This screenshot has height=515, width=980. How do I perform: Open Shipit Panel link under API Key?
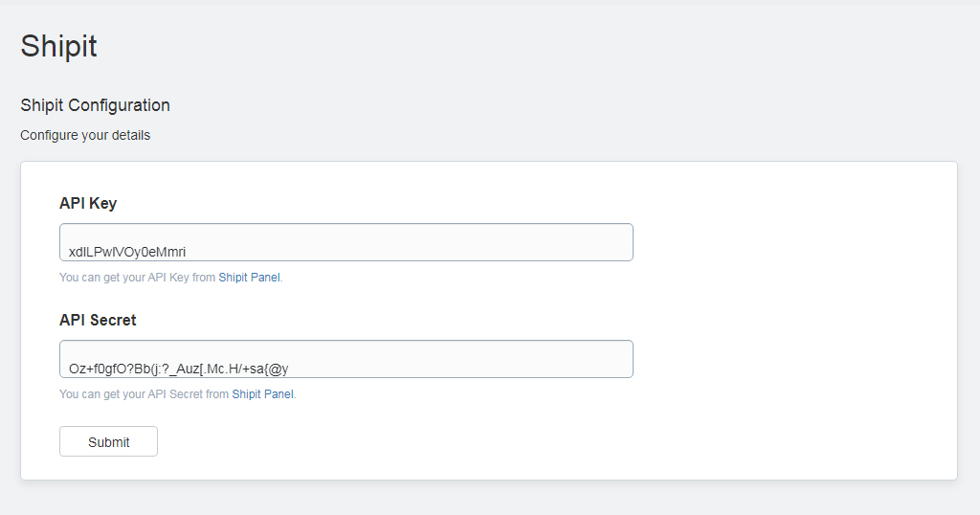tap(250, 277)
